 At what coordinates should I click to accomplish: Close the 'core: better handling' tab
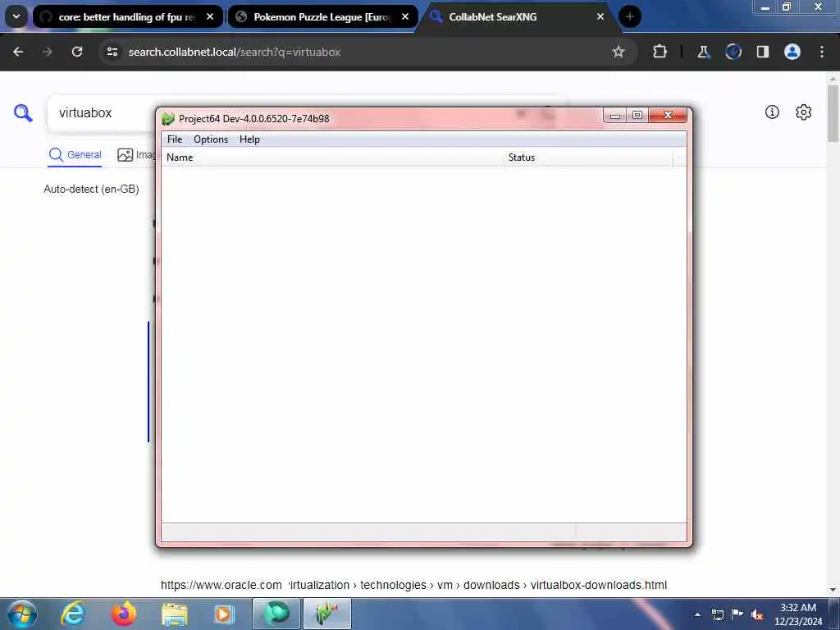[210, 17]
